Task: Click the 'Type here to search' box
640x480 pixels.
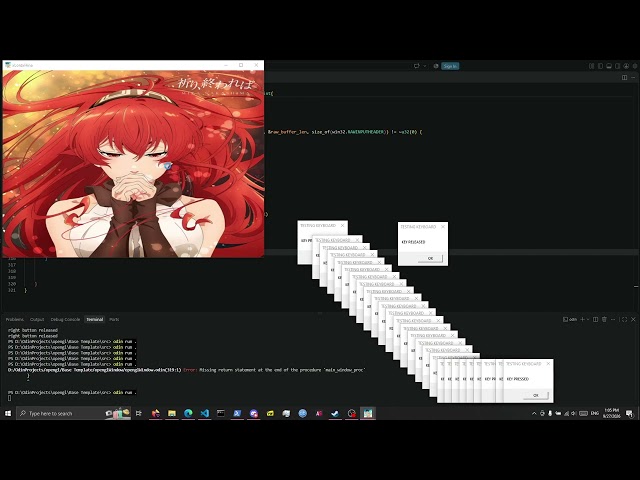Action: click(73, 413)
